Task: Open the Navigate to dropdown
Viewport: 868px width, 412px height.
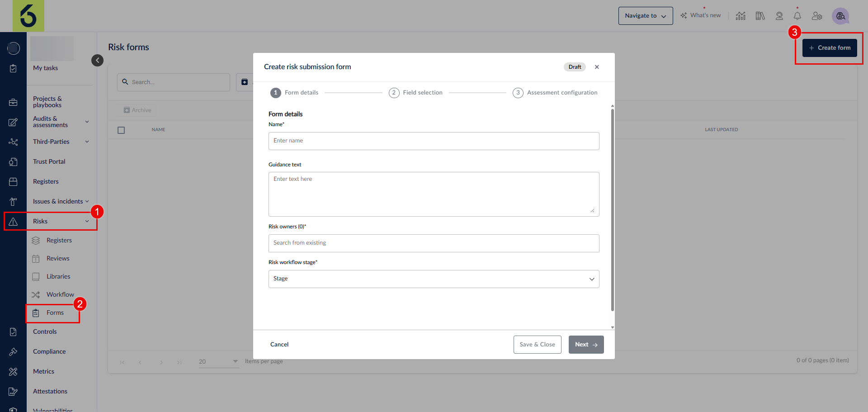Action: tap(645, 16)
